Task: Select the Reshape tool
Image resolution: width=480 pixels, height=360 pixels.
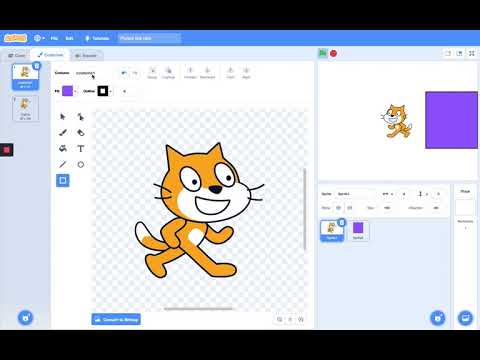Action: click(81, 117)
